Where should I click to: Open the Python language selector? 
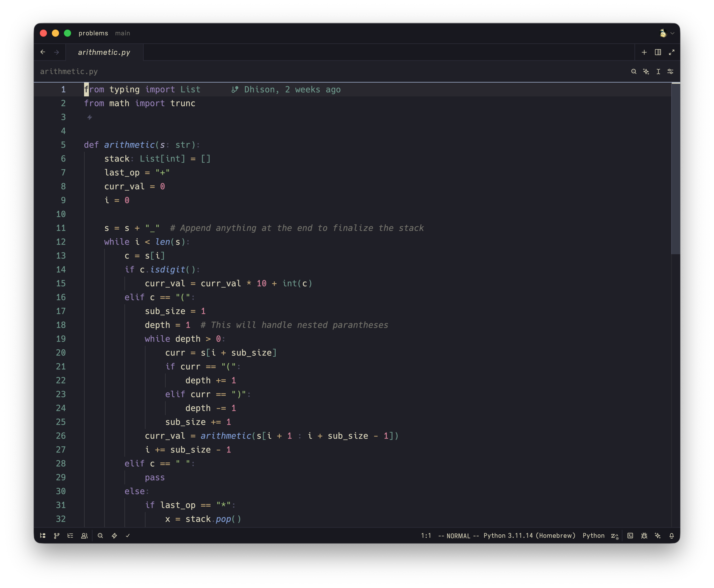tap(593, 536)
